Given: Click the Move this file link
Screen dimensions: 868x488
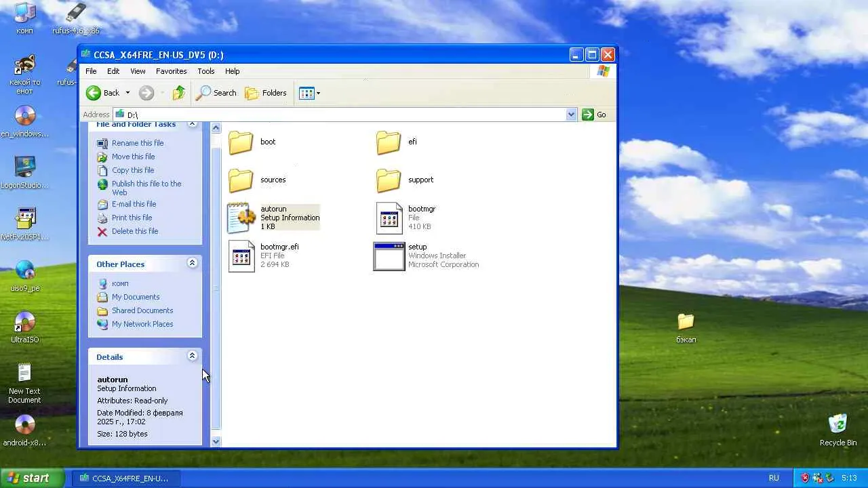Looking at the screenshot, I should (133, 157).
